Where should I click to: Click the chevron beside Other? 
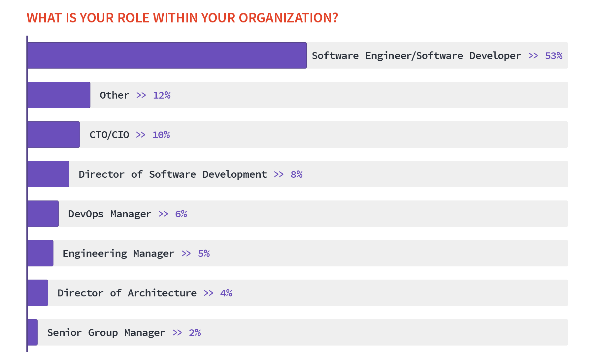point(141,95)
